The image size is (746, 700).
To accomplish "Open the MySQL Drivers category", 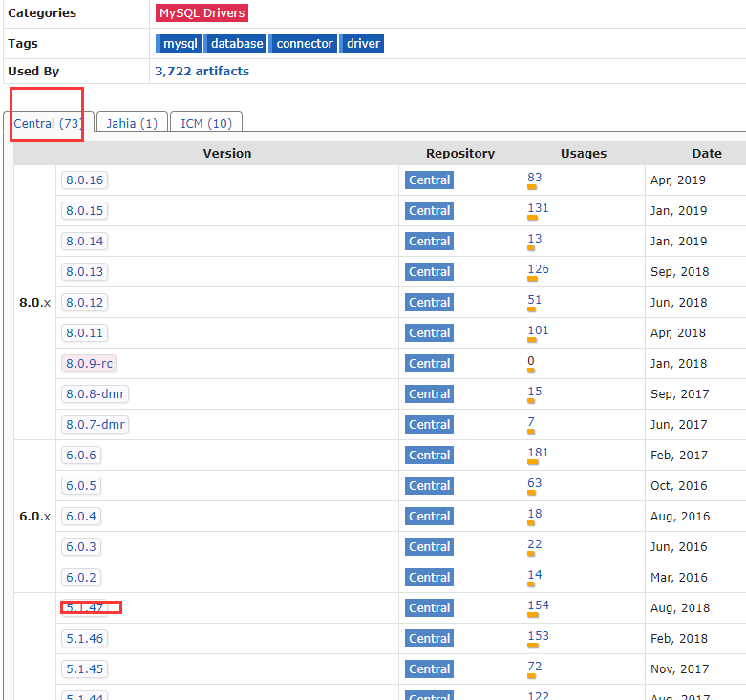I will (x=202, y=12).
